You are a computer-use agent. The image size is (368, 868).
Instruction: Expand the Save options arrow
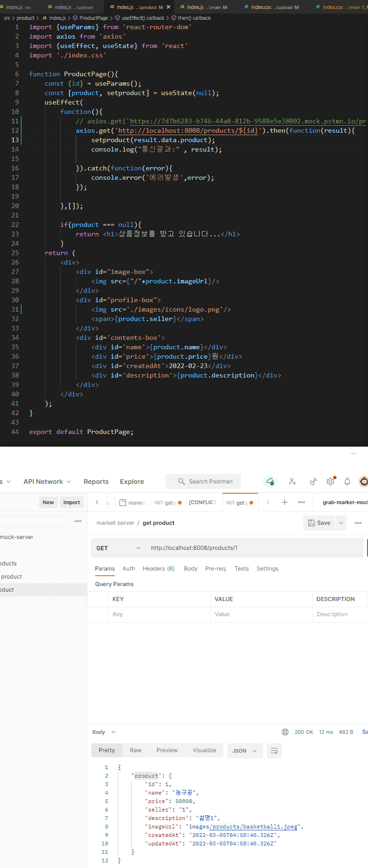[341, 523]
